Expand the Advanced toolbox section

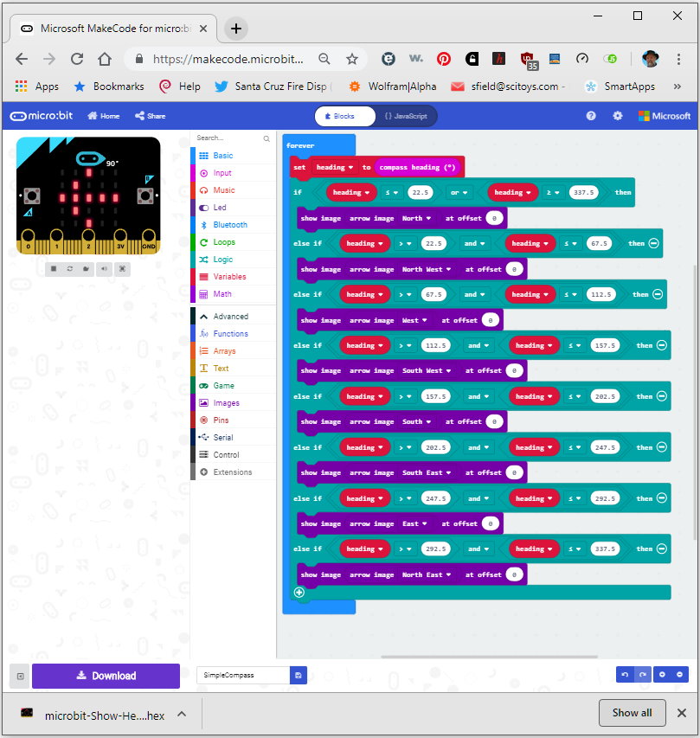point(230,317)
